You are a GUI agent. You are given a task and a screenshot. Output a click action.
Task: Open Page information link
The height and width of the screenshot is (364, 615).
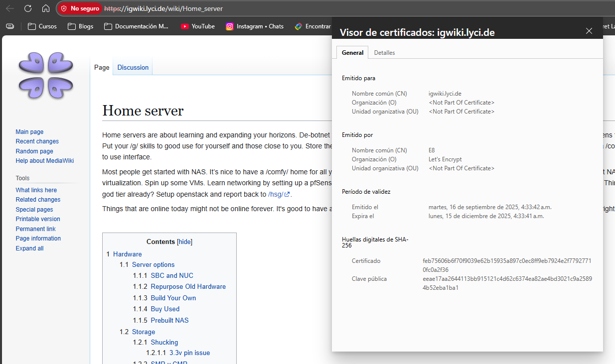point(38,239)
